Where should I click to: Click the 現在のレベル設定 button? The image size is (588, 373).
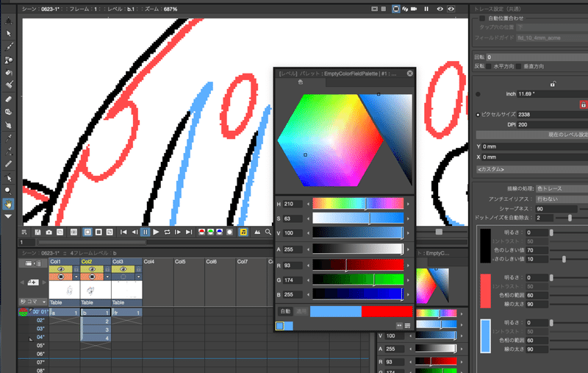(532, 135)
